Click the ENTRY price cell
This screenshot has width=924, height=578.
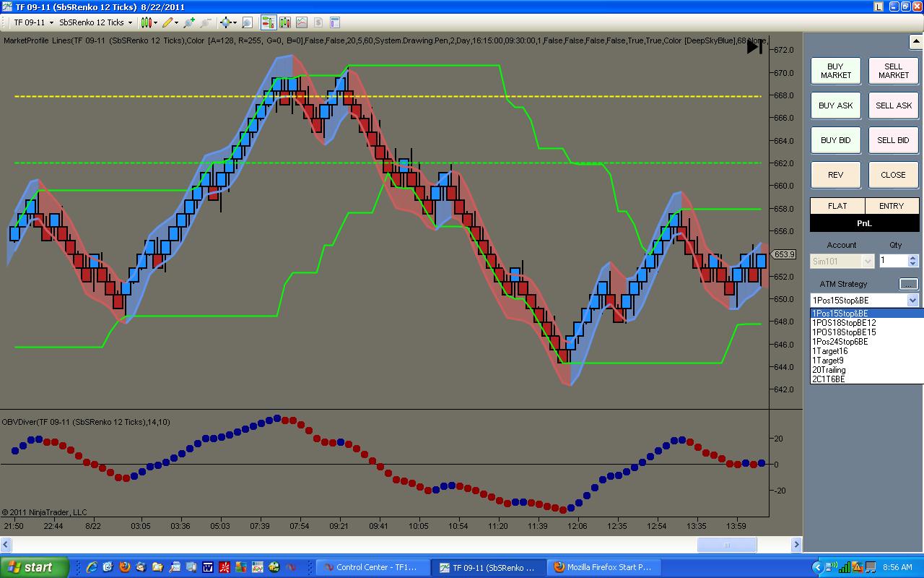coord(892,206)
